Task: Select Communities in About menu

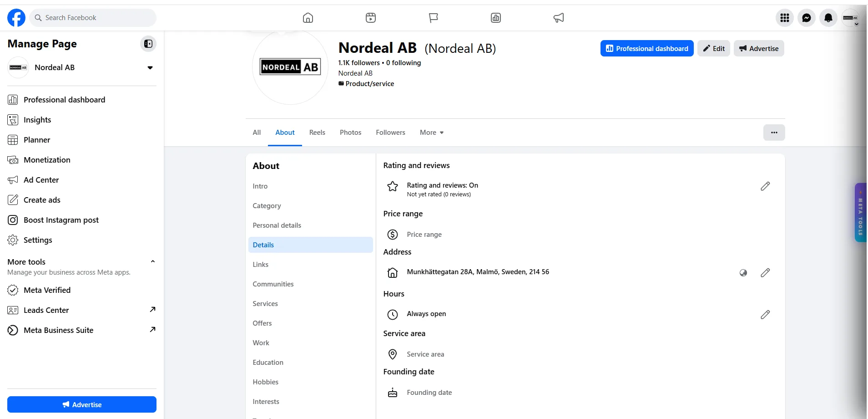Action: (x=311, y=284)
